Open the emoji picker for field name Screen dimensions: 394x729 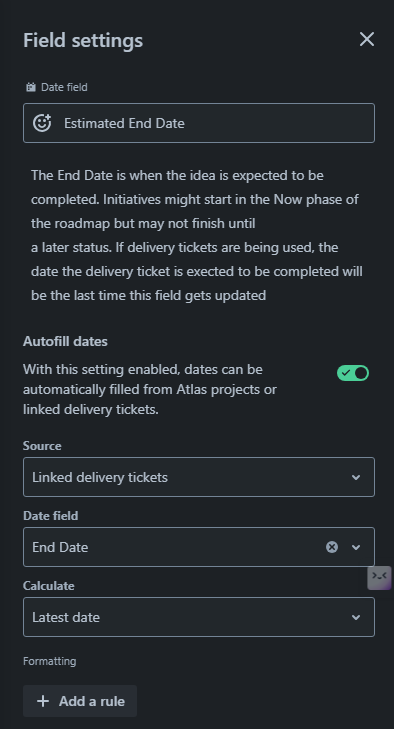[42, 123]
